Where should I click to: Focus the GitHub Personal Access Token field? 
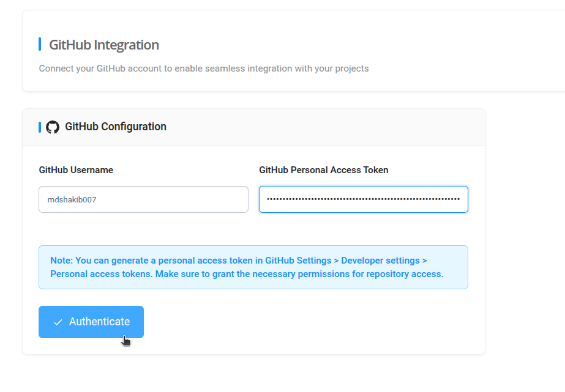point(364,199)
